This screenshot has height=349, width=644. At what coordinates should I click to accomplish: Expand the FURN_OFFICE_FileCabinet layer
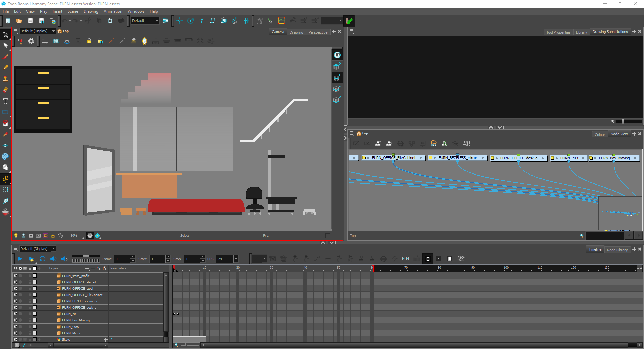(59, 295)
